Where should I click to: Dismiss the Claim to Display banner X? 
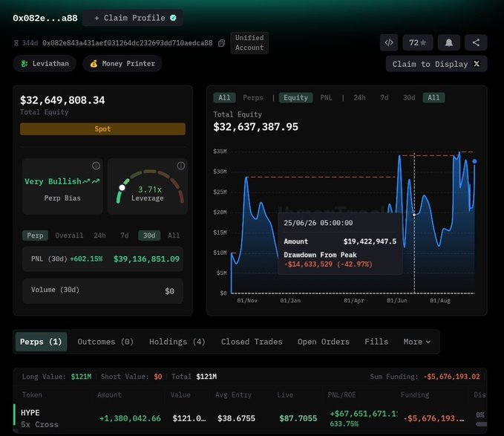pos(477,64)
